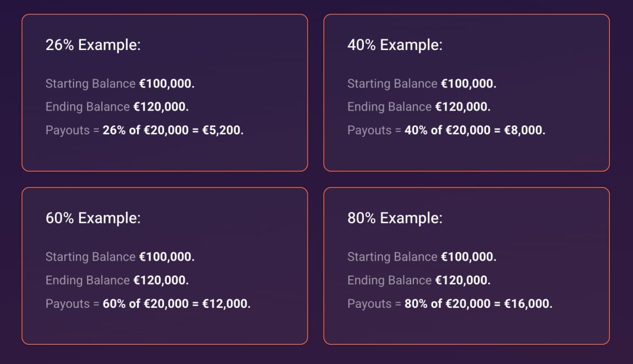
Task: Click Ending Balance in the 26% card
Action: click(x=88, y=107)
